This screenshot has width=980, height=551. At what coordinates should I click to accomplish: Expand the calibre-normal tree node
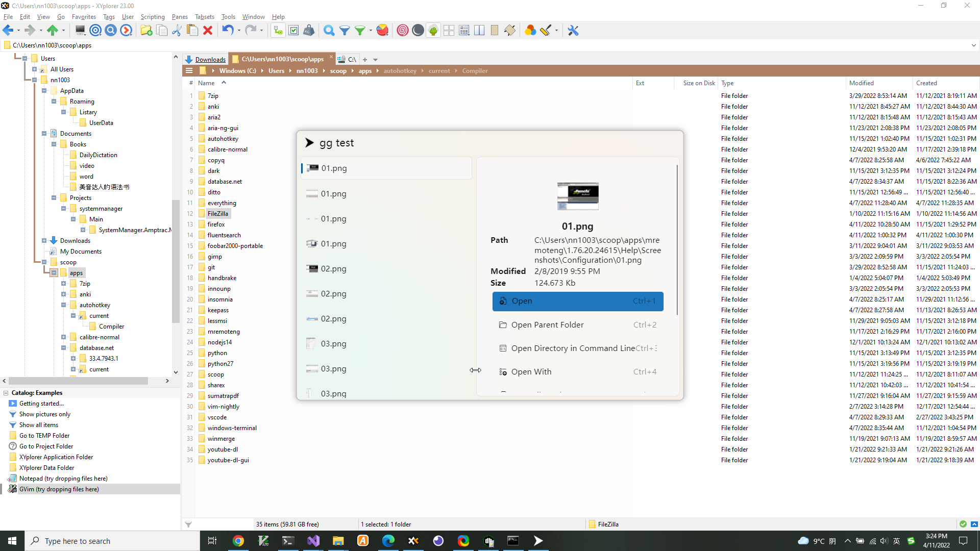point(63,337)
